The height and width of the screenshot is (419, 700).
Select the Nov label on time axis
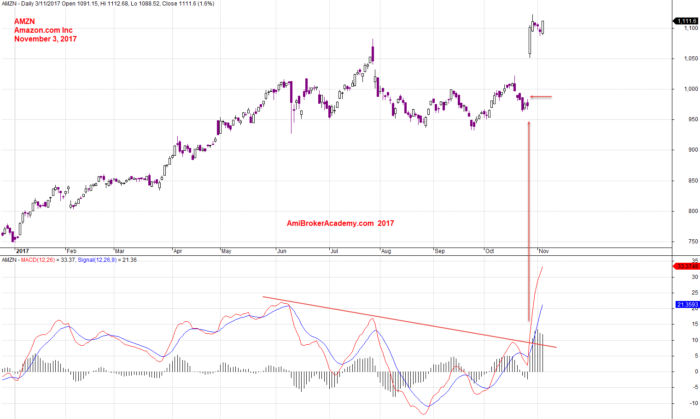tap(544, 251)
